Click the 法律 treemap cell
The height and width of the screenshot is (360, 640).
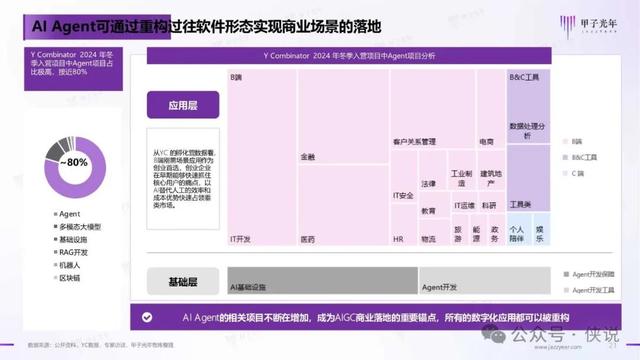432,170
